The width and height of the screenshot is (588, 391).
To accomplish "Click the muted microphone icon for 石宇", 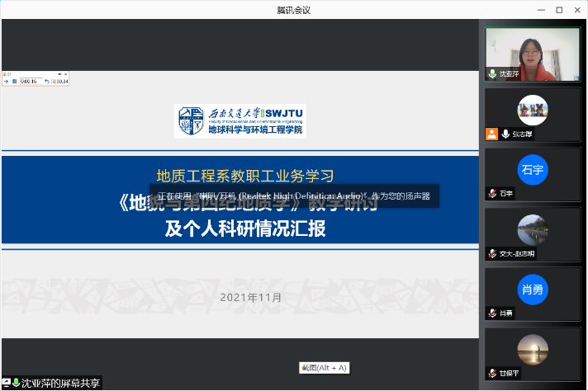I will click(x=491, y=194).
